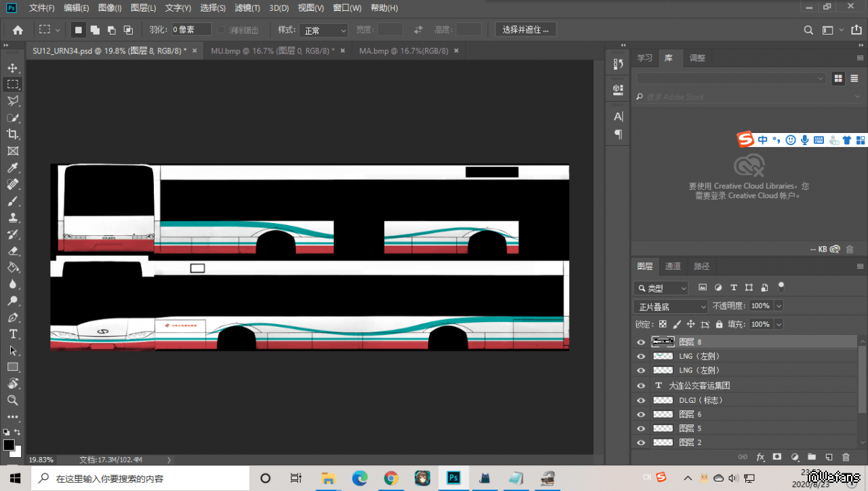Viewport: 868px width, 491px height.
Task: Click the delete layer trash icon
Action: (x=846, y=457)
